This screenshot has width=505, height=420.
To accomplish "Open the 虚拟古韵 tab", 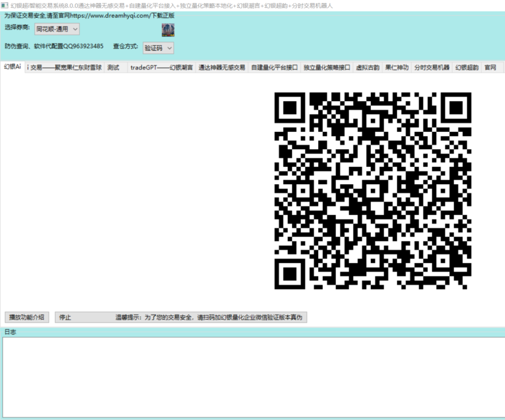I will coord(368,67).
